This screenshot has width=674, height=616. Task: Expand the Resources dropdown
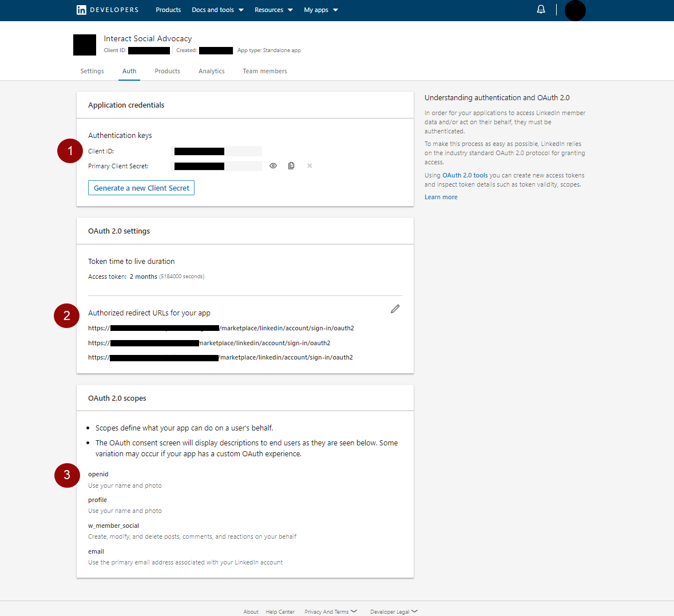click(273, 10)
